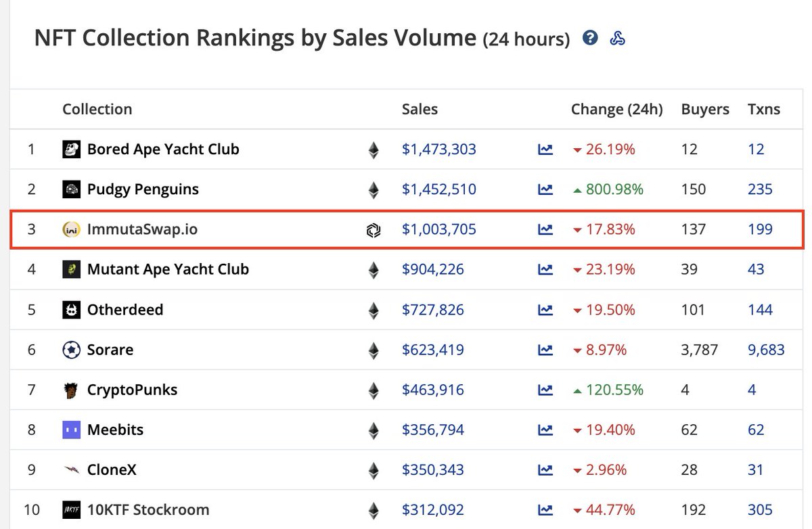
Task: Sort by the Sales column header
Action: [420, 109]
